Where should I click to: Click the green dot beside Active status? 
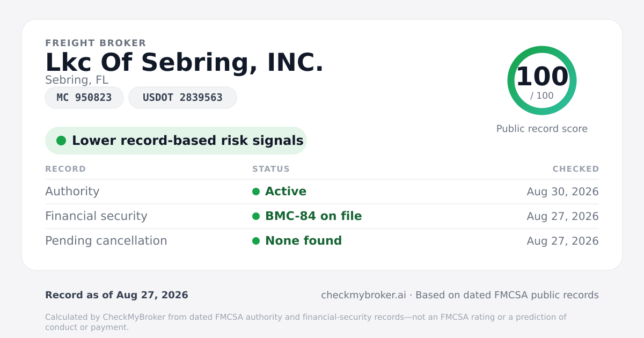click(256, 192)
